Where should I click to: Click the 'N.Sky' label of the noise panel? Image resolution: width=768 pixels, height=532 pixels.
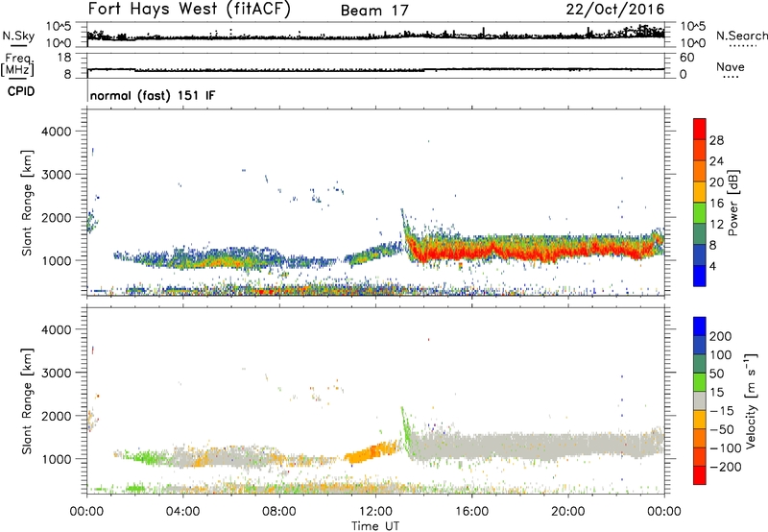(x=18, y=36)
